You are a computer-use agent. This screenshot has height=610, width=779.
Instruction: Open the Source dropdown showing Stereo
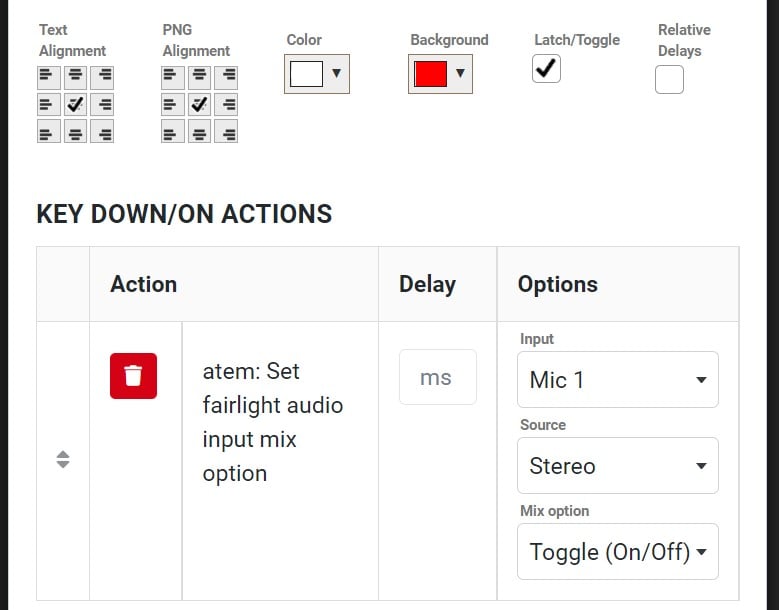(618, 465)
